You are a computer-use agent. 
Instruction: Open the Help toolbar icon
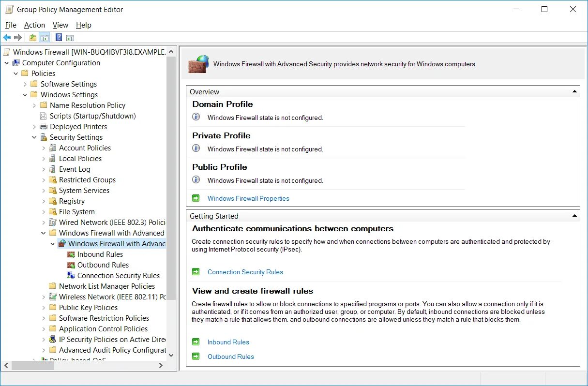(x=59, y=38)
